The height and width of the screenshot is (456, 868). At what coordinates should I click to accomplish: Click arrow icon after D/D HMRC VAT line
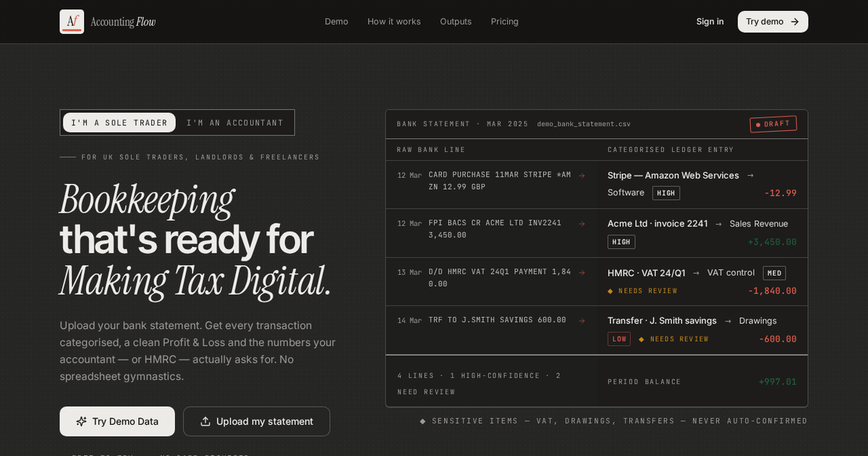pyautogui.click(x=582, y=272)
